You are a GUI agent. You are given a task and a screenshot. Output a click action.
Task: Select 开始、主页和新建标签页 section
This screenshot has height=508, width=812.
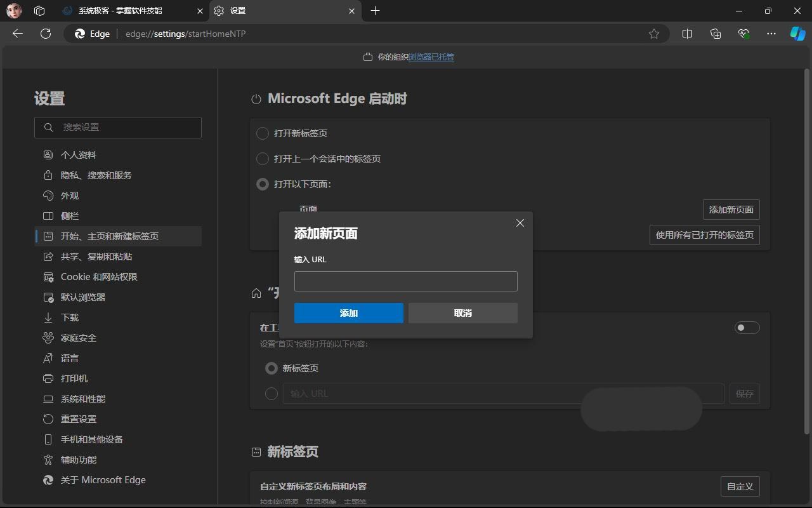coord(118,236)
